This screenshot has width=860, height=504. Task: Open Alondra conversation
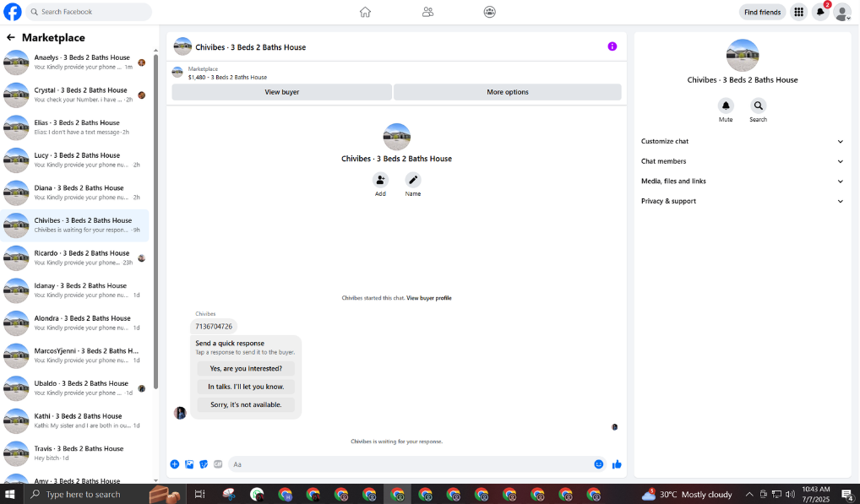pyautogui.click(x=75, y=323)
